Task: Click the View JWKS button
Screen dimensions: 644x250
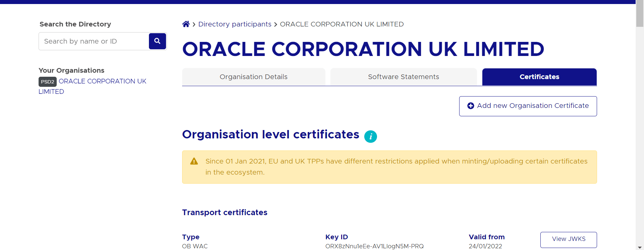Action: pyautogui.click(x=569, y=239)
